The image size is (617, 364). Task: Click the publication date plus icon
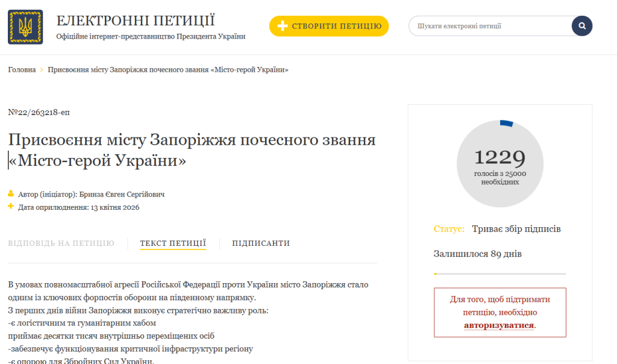pos(11,207)
